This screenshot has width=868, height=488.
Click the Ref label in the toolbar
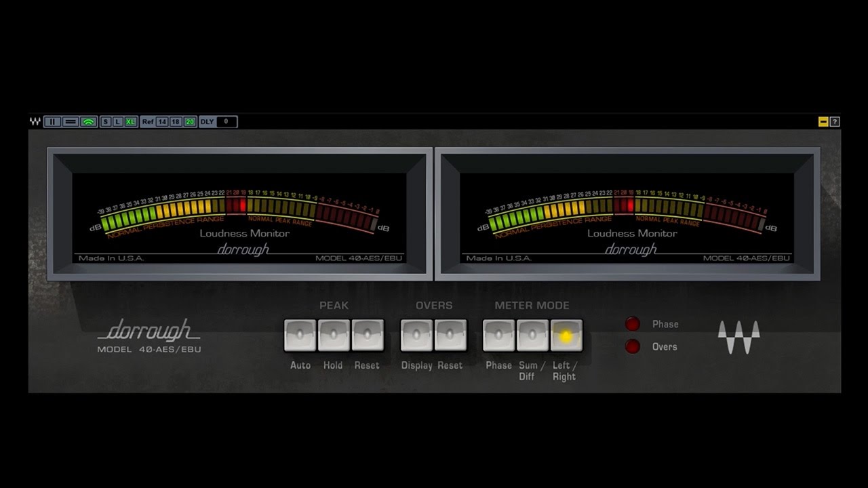tap(148, 122)
